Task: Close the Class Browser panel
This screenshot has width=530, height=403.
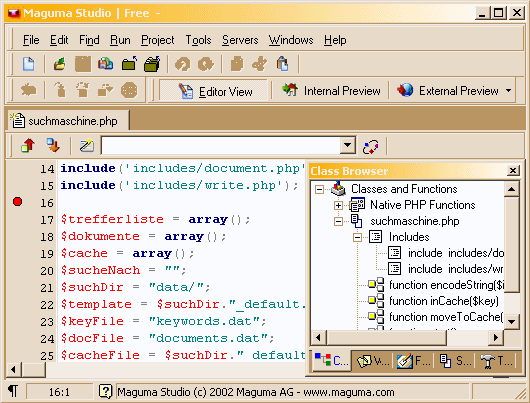Action: coord(513,170)
